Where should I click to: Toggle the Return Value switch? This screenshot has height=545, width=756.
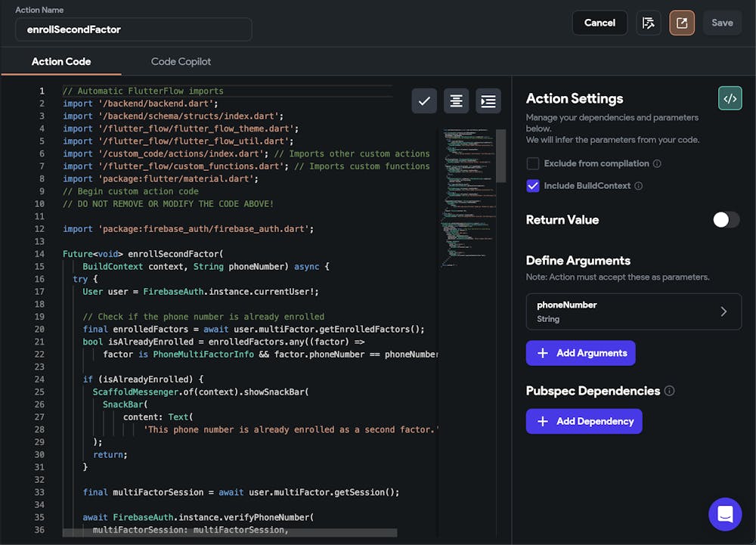(x=726, y=220)
